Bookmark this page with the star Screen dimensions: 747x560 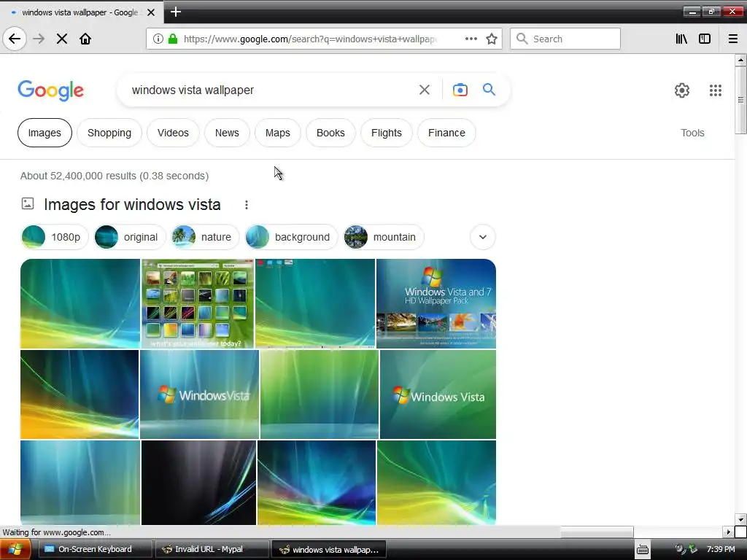point(492,39)
